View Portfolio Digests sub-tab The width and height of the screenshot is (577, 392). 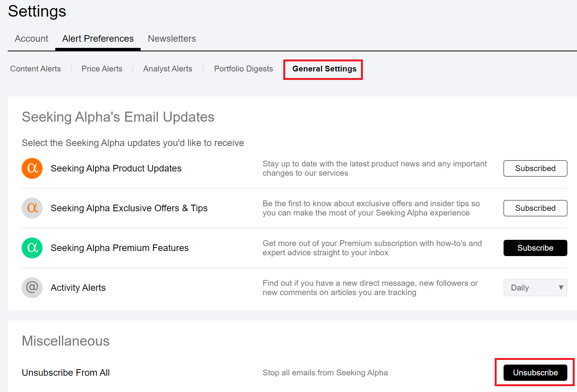pyautogui.click(x=243, y=69)
